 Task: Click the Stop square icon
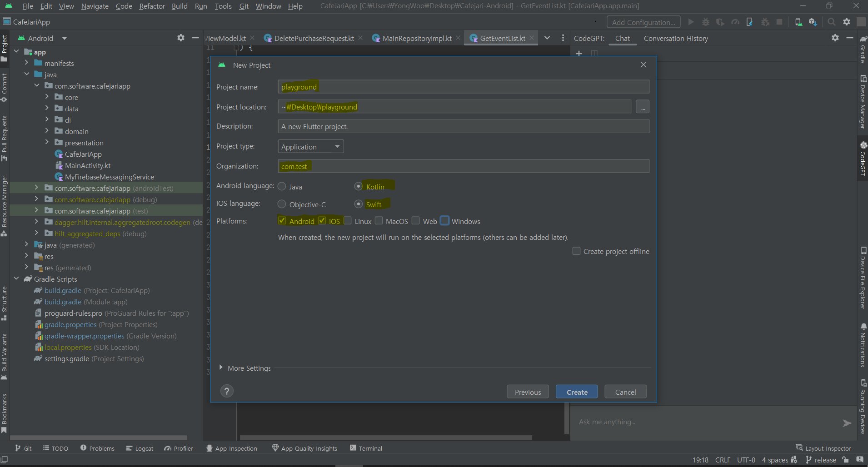pos(779,22)
